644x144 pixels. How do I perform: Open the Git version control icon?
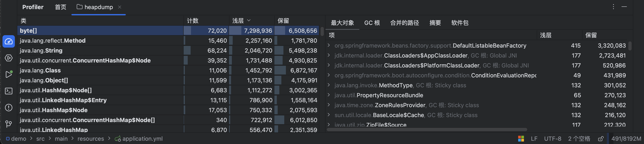[8, 124]
